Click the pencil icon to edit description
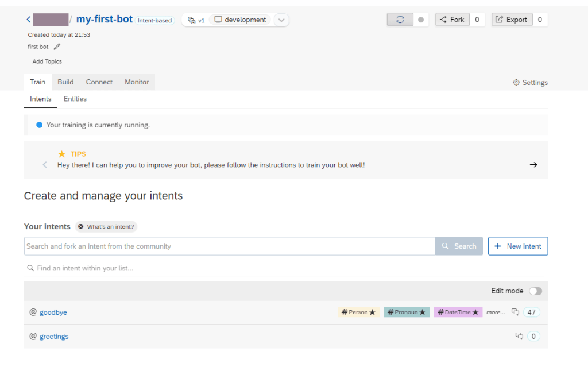The height and width of the screenshot is (375, 588). [x=57, y=47]
